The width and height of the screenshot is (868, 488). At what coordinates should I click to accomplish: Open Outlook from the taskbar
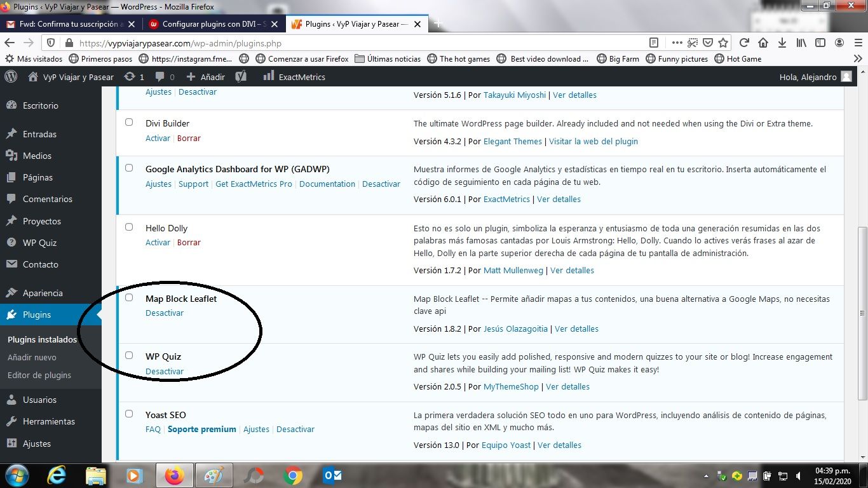tap(333, 475)
